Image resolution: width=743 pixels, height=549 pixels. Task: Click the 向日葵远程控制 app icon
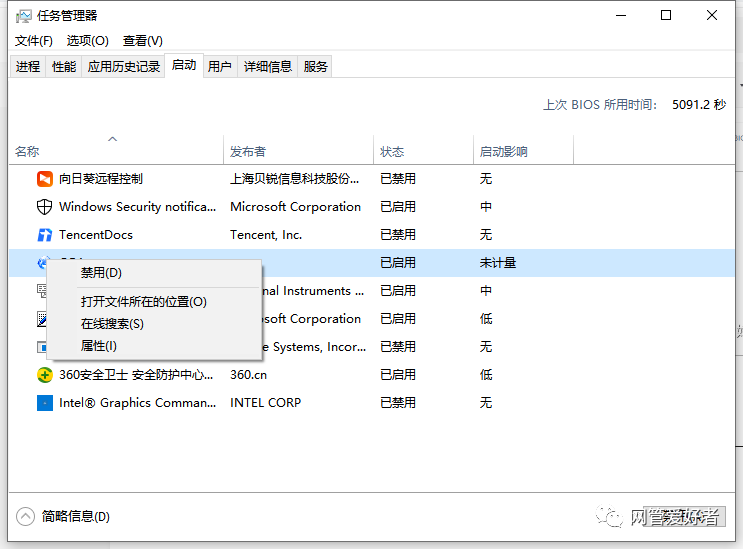click(45, 179)
